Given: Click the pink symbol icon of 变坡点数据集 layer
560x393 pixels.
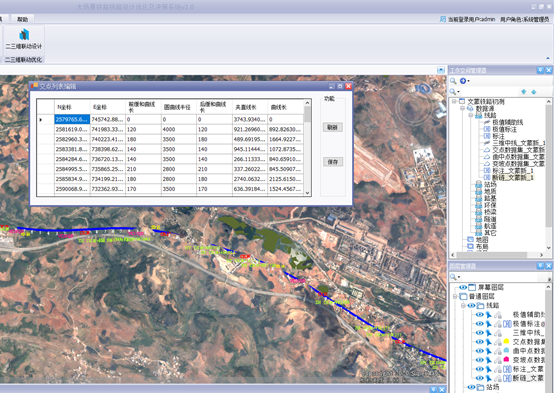Looking at the screenshot, I should point(506,359).
